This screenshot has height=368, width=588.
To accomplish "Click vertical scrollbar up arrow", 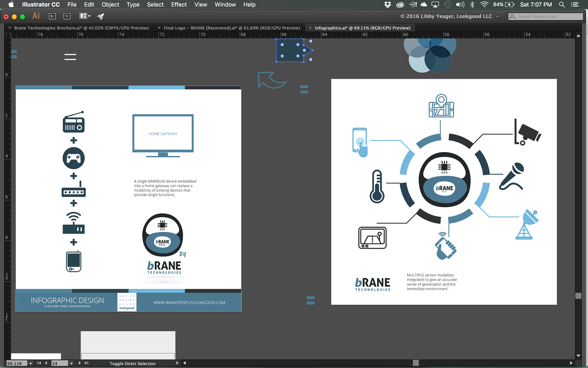I will coord(578,36).
